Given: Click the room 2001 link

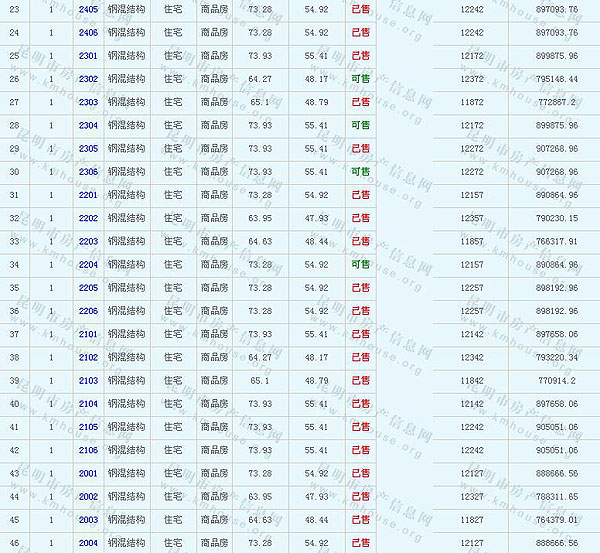Looking at the screenshot, I should [88, 473].
